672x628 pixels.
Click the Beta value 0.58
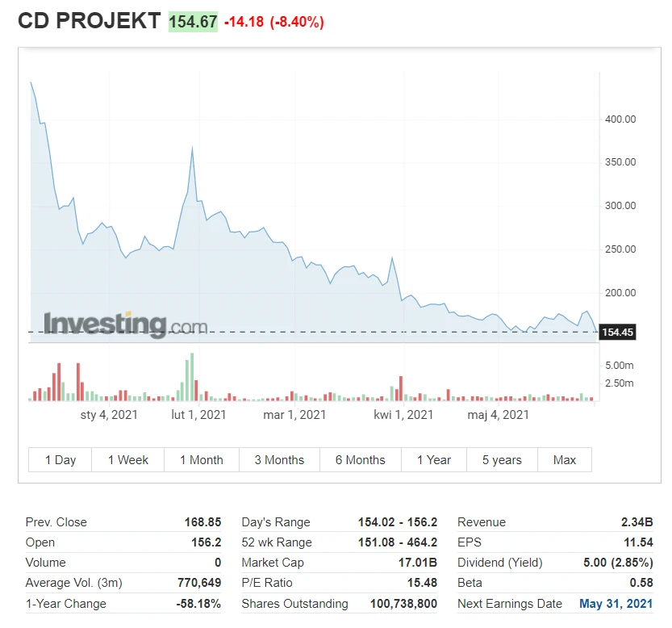(641, 583)
